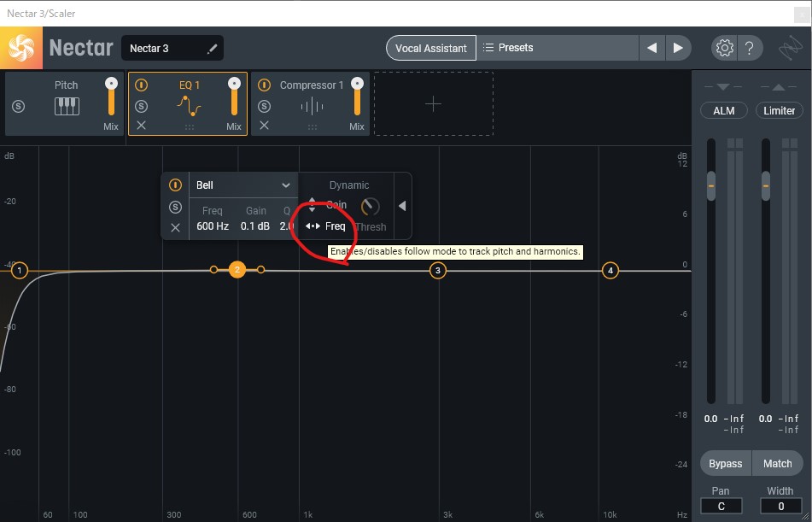This screenshot has height=522, width=812.
Task: Toggle the Bell band power button
Action: [176, 185]
